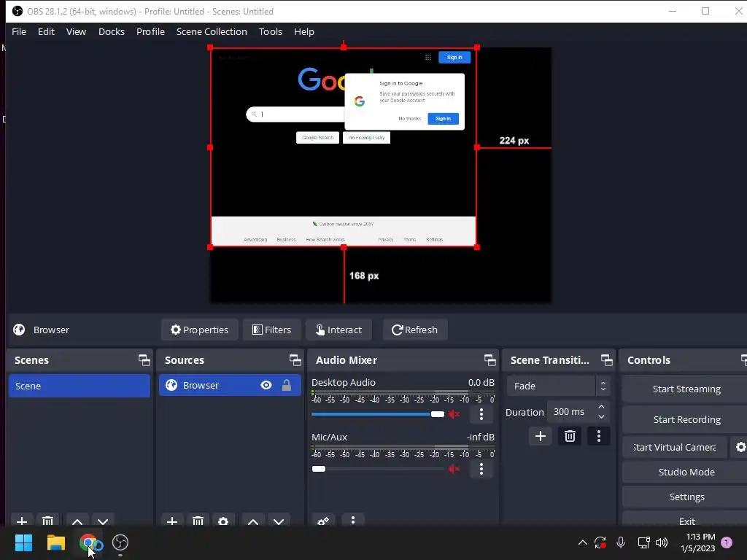This screenshot has width=747, height=560.
Task: Open the Fade transition dropdown
Action: pyautogui.click(x=558, y=386)
